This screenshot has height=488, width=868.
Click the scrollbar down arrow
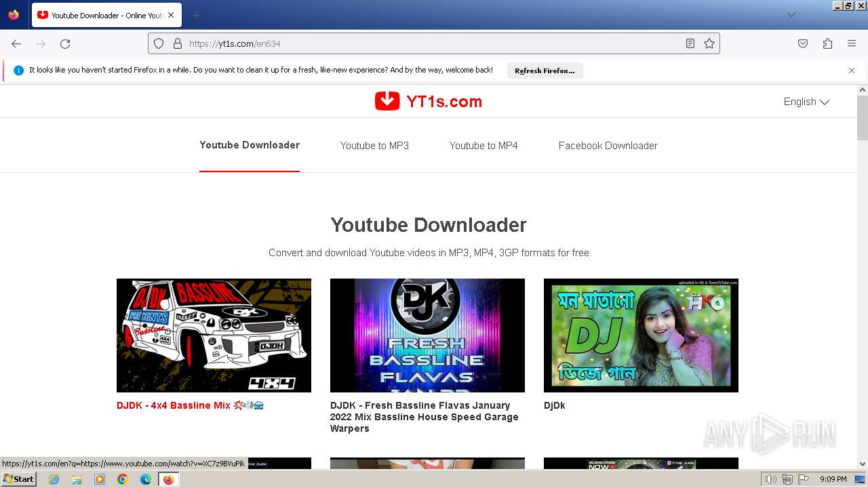click(863, 464)
